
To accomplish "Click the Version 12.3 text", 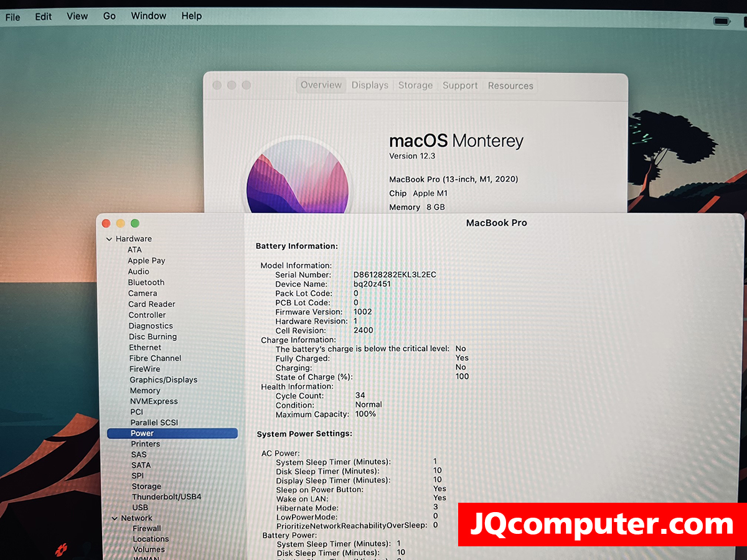I will [x=412, y=156].
